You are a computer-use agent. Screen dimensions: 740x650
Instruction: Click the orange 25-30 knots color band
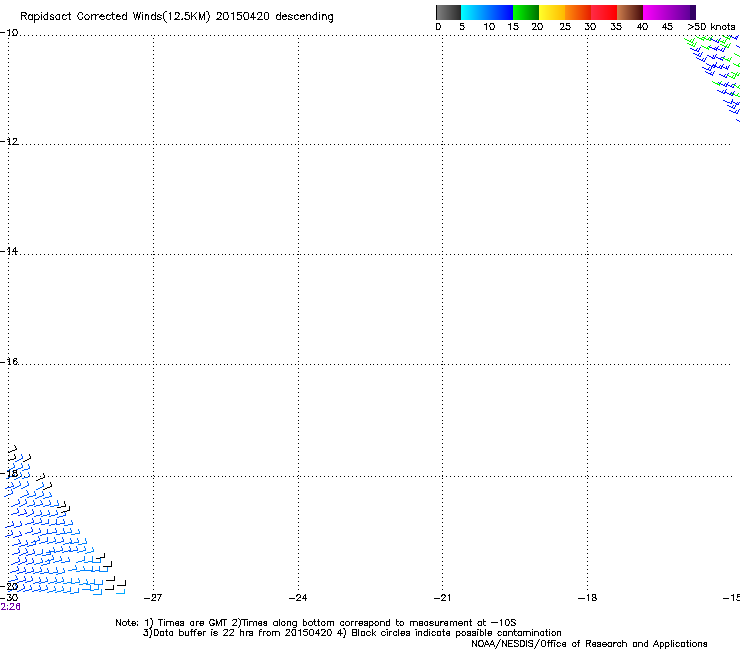coord(578,12)
